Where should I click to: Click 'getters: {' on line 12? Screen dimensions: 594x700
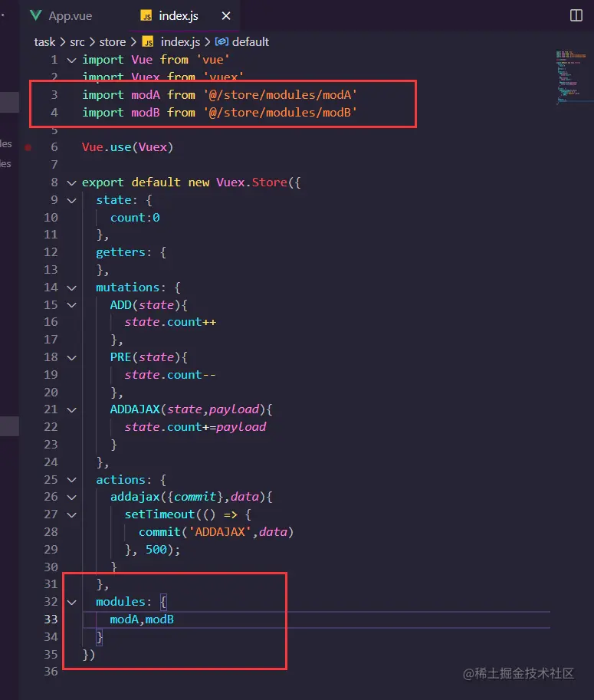[x=131, y=252]
